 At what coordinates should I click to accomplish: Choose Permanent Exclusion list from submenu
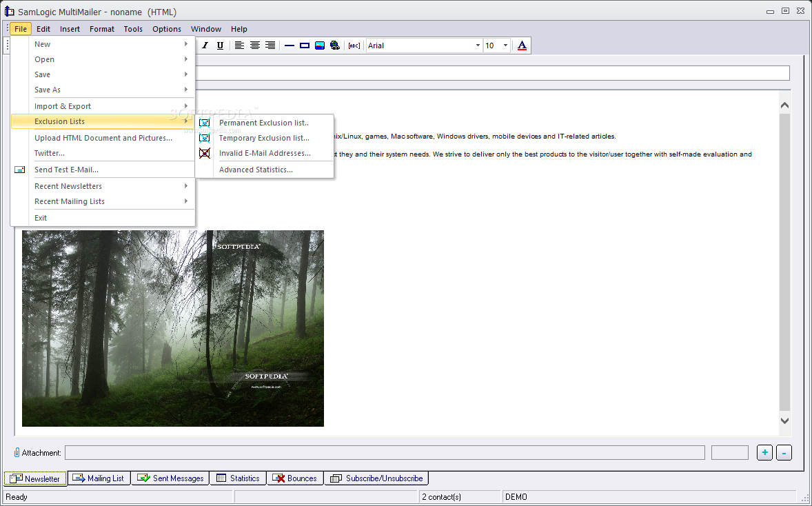coord(265,123)
